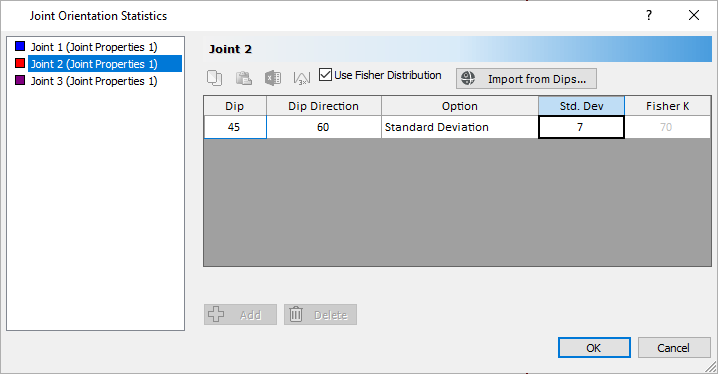Click the greyed Add button
This screenshot has width=718, height=374.
pyautogui.click(x=240, y=314)
